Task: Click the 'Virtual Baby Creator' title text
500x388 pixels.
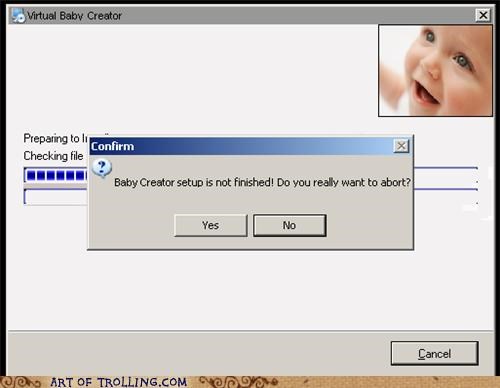Action: (74, 16)
